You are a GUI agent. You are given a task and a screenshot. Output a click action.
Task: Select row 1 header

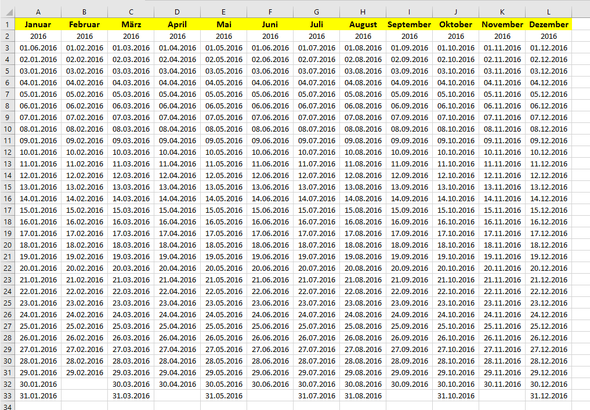tap(7, 24)
